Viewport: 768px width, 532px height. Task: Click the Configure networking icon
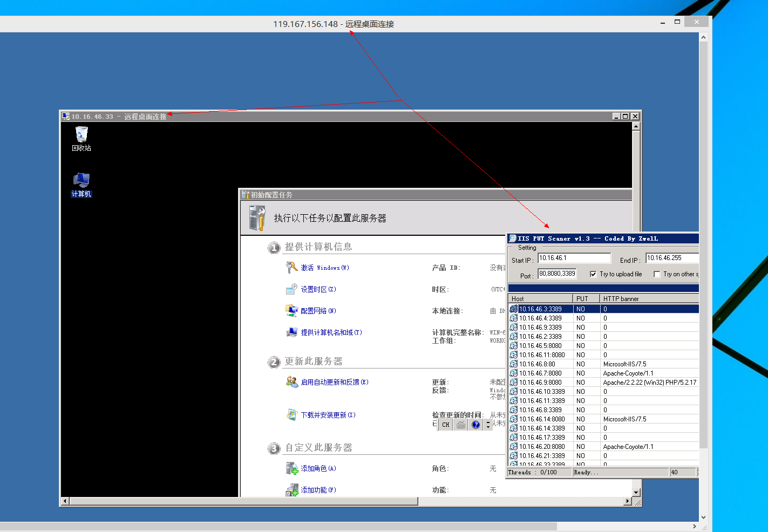point(292,311)
